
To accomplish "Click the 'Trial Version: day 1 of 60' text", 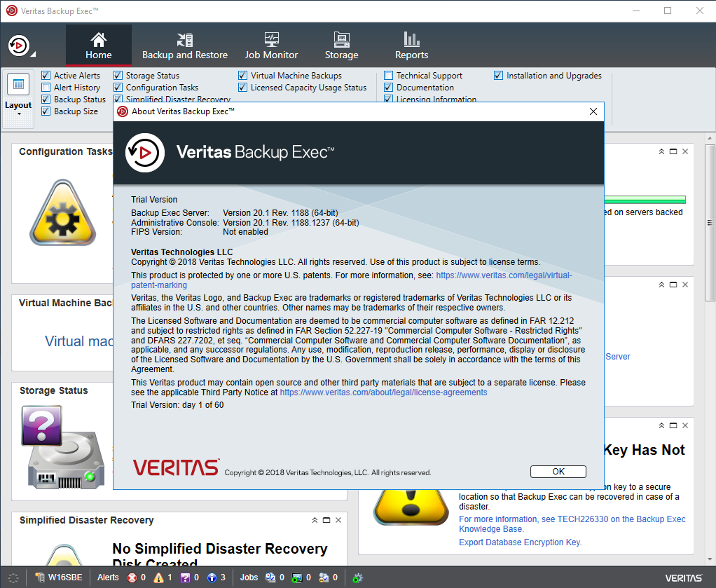I will click(x=177, y=405).
